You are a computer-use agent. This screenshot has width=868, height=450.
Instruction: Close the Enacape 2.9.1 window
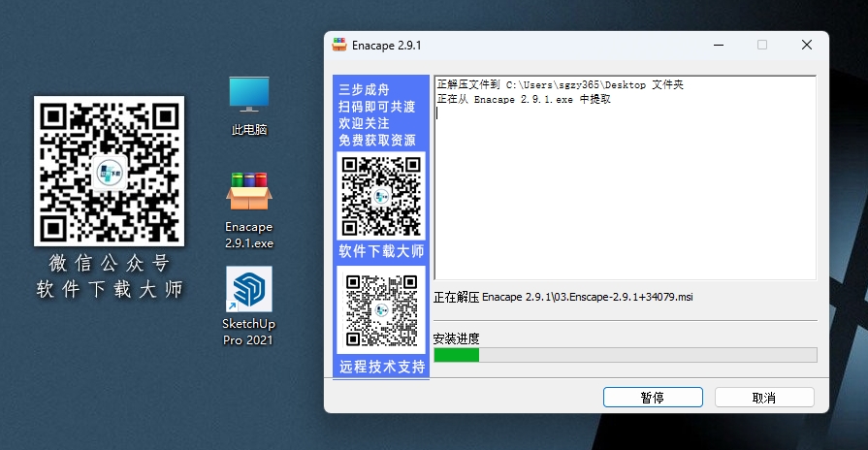point(807,45)
